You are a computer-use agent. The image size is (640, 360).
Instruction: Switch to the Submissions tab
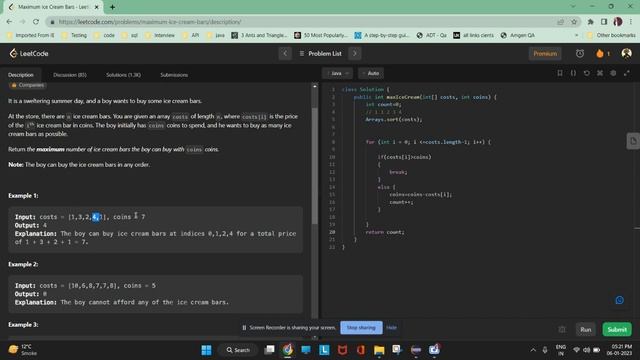(174, 75)
